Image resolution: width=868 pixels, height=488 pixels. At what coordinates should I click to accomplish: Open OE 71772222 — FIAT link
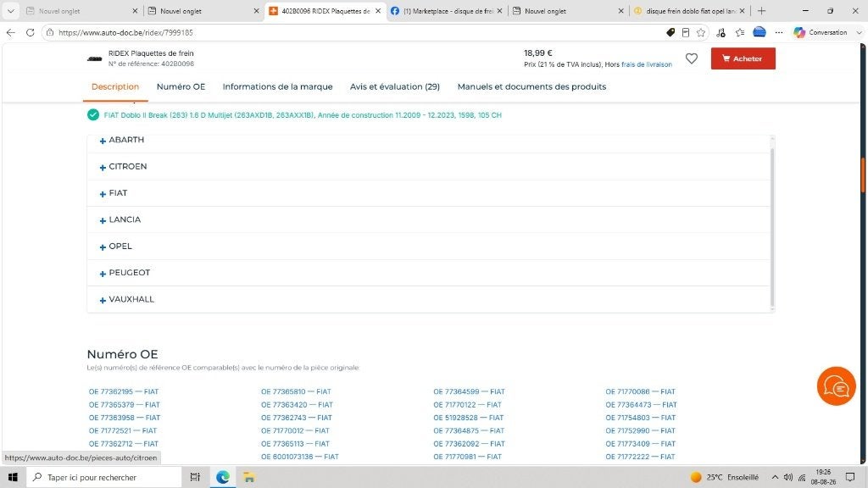[640, 457]
